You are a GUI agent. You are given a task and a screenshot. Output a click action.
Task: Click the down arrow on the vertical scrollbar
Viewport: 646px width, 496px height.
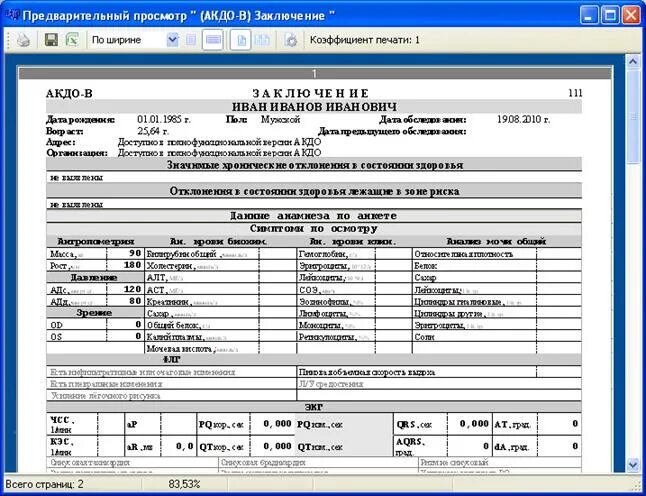click(x=633, y=466)
